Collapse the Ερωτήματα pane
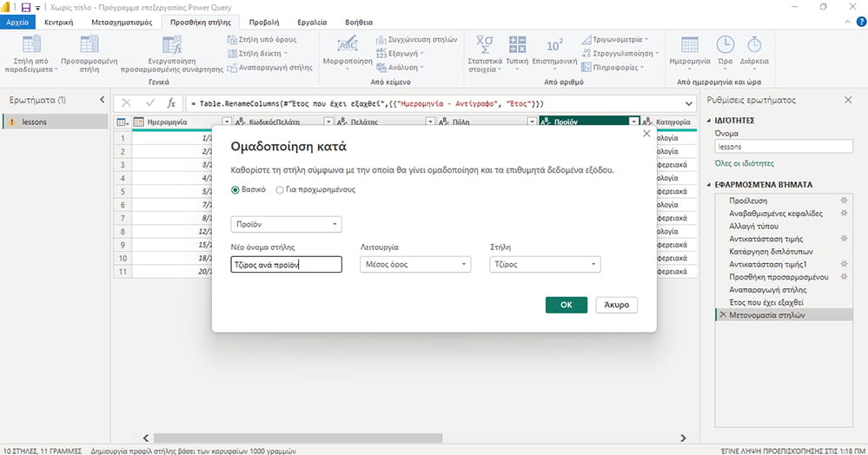This screenshot has width=868, height=455. click(x=102, y=100)
